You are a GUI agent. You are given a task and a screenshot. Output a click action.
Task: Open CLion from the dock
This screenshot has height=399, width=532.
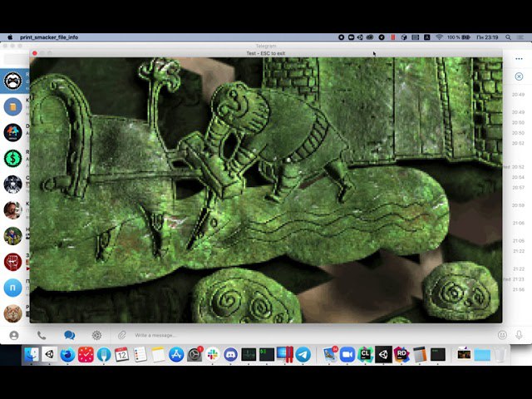pyautogui.click(x=366, y=355)
